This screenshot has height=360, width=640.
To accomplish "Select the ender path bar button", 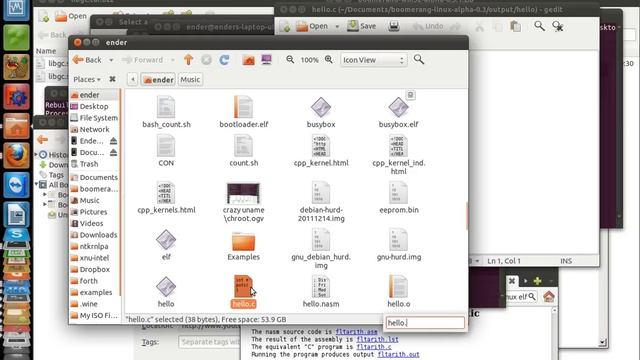I will [x=158, y=79].
